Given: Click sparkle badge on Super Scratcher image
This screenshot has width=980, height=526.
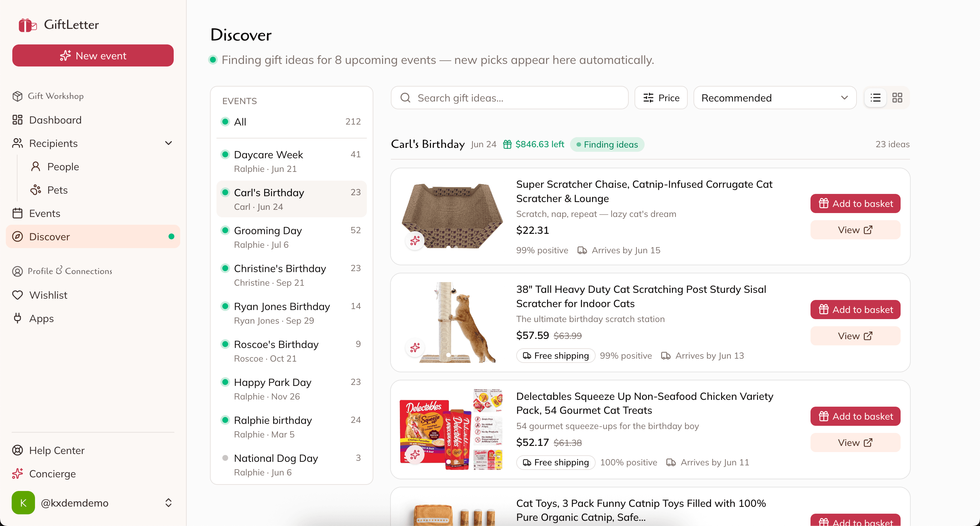Looking at the screenshot, I should coord(415,241).
